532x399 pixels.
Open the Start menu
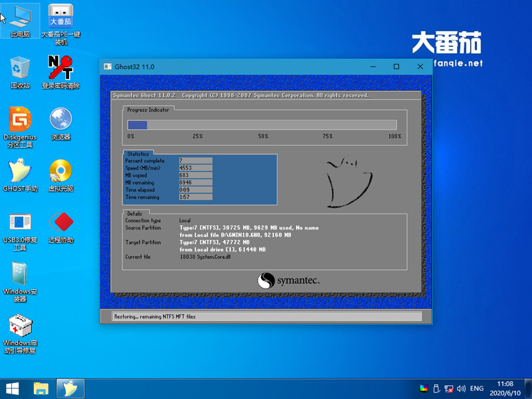tap(13, 388)
